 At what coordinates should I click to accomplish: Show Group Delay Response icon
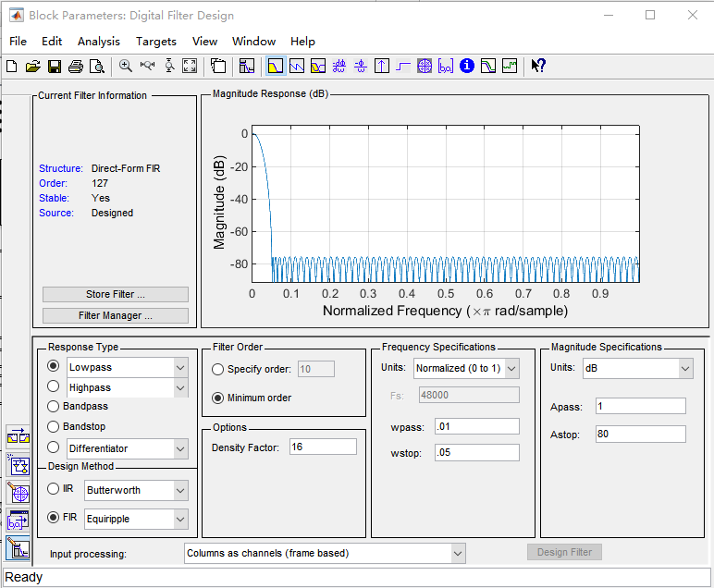pyautogui.click(x=339, y=66)
